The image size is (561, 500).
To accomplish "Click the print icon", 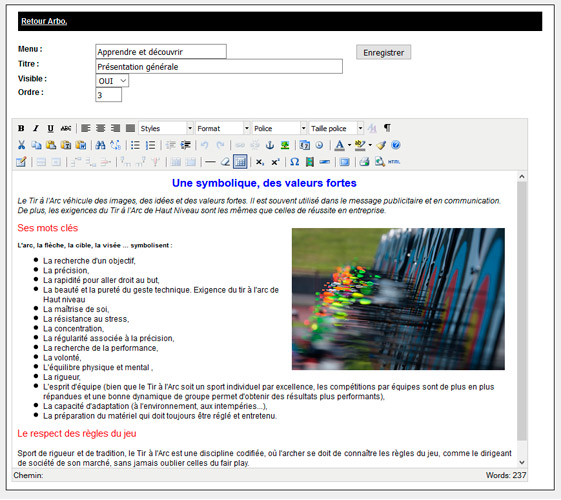I will (x=364, y=162).
